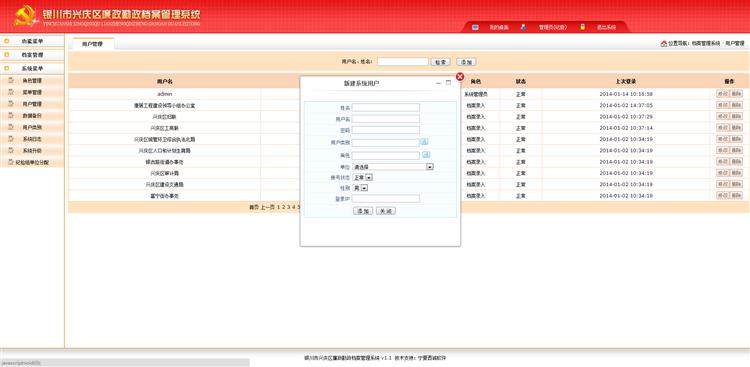Viewport: 750px width, 367px height.
Task: Click the 我的桌面 monitor icon in header
Action: [x=475, y=27]
